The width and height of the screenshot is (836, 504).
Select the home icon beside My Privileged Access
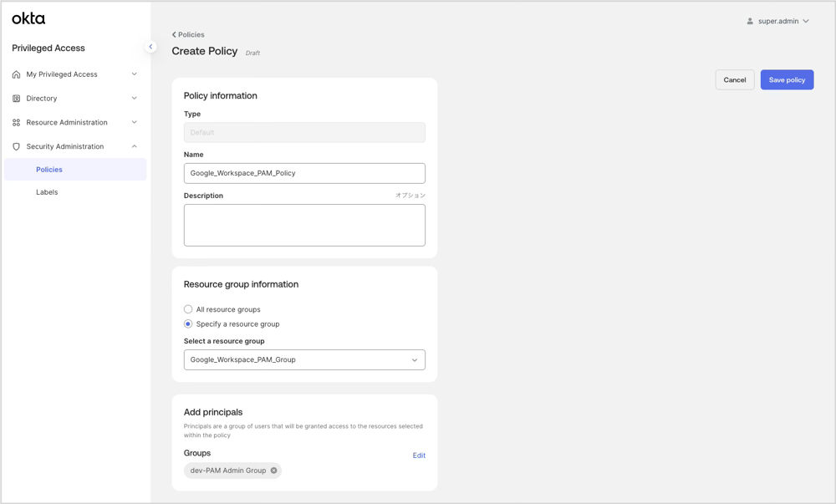click(x=15, y=74)
